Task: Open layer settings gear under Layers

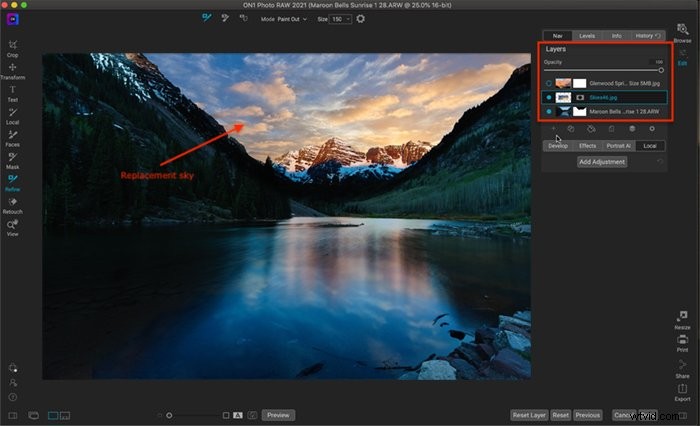Action: point(652,129)
